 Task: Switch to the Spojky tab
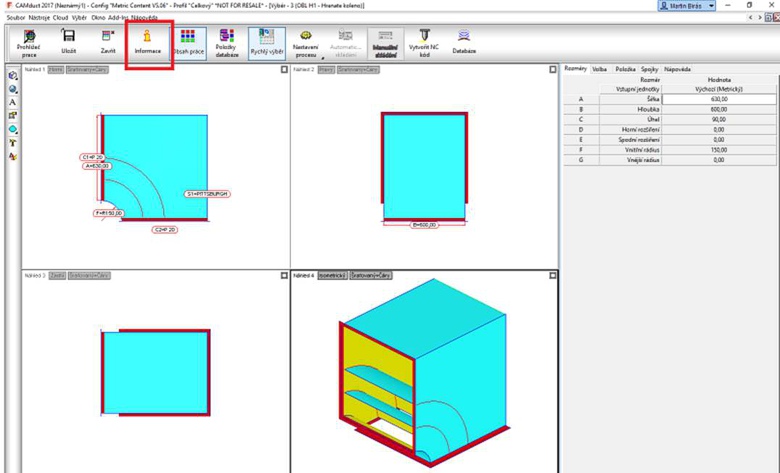[x=649, y=69]
